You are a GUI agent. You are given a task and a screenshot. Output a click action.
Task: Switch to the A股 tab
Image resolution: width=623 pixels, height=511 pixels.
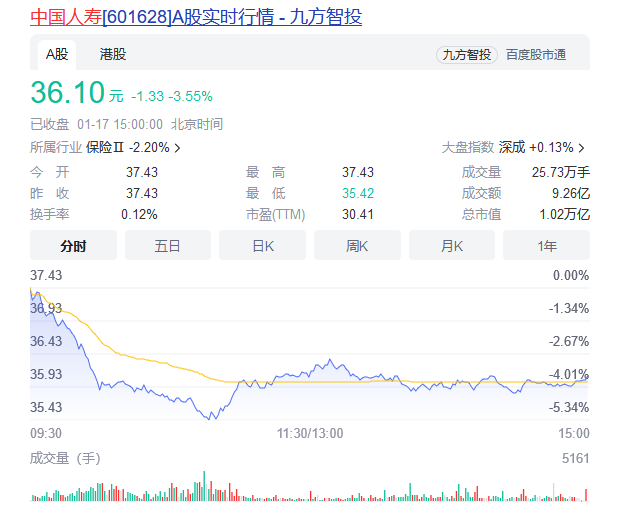tap(57, 54)
